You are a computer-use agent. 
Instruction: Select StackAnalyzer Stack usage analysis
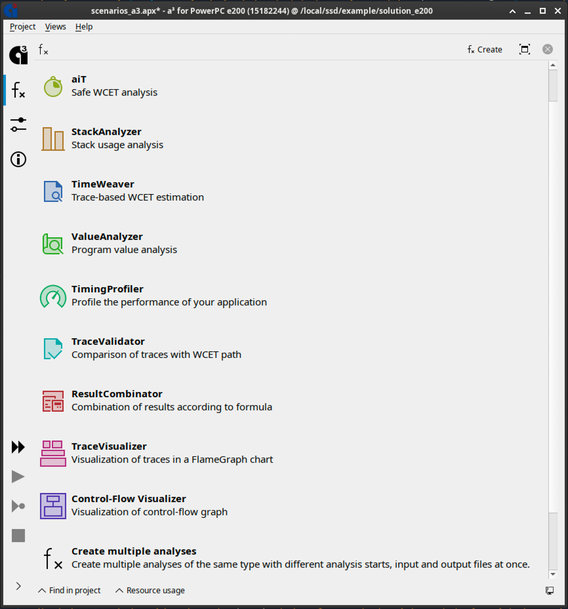click(291, 139)
